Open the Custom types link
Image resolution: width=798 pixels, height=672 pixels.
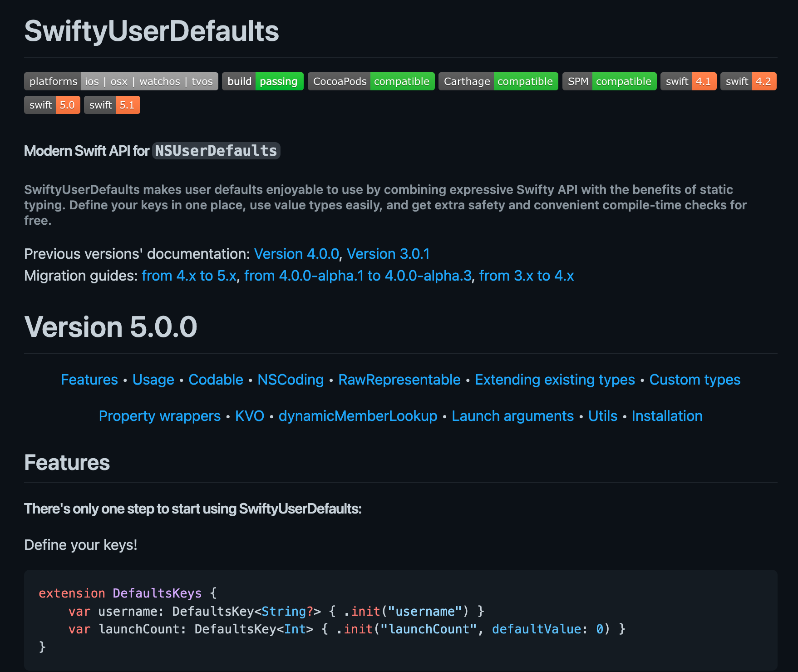pos(695,380)
